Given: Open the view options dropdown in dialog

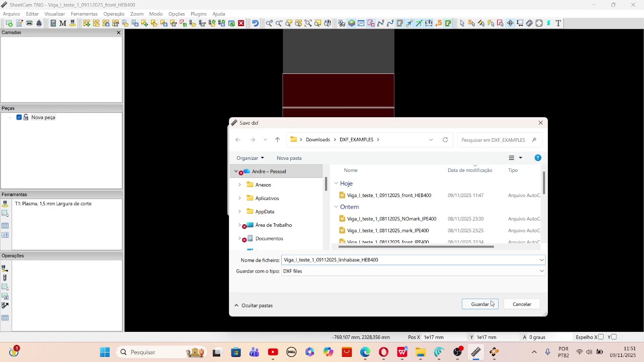Looking at the screenshot, I should (520, 158).
